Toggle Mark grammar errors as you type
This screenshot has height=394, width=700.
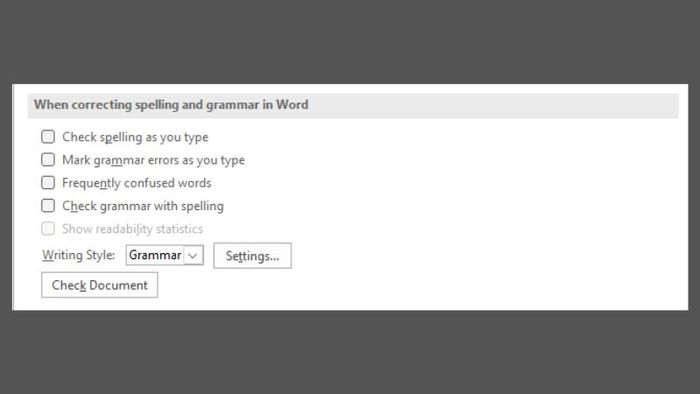click(48, 160)
